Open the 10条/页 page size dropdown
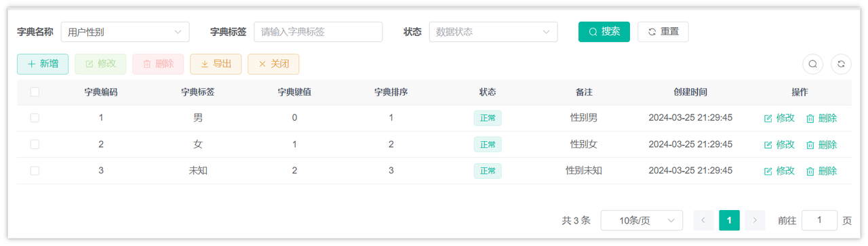The height and width of the screenshot is (246, 868). point(642,220)
